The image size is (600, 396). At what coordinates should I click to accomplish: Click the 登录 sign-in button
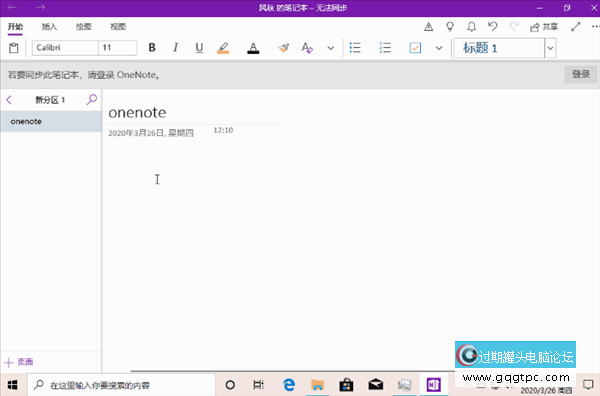[580, 74]
